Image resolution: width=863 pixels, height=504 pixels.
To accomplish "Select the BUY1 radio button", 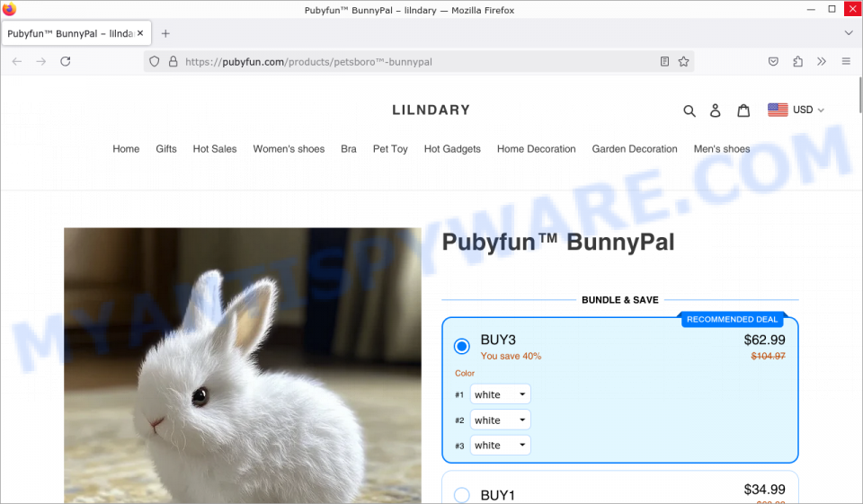I will click(462, 495).
